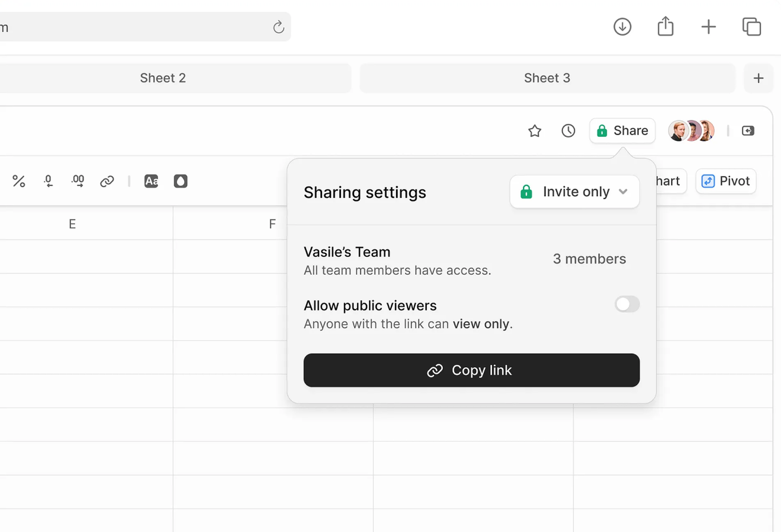This screenshot has width=781, height=532.
Task: Open the browser tab overview icon
Action: 751,27
